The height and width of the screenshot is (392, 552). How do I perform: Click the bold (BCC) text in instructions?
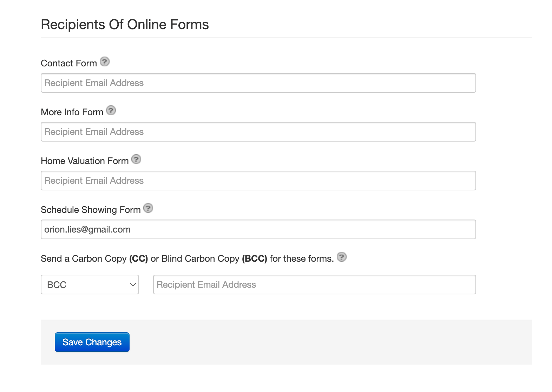[254, 259]
